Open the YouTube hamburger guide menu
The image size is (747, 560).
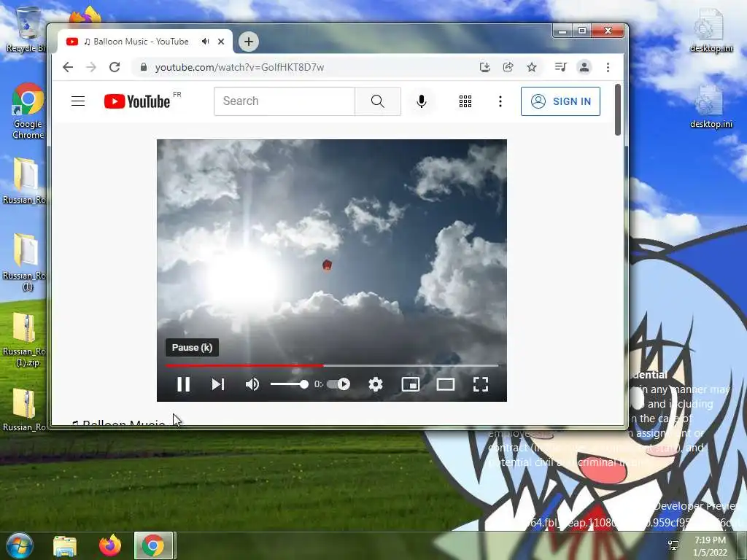point(78,101)
